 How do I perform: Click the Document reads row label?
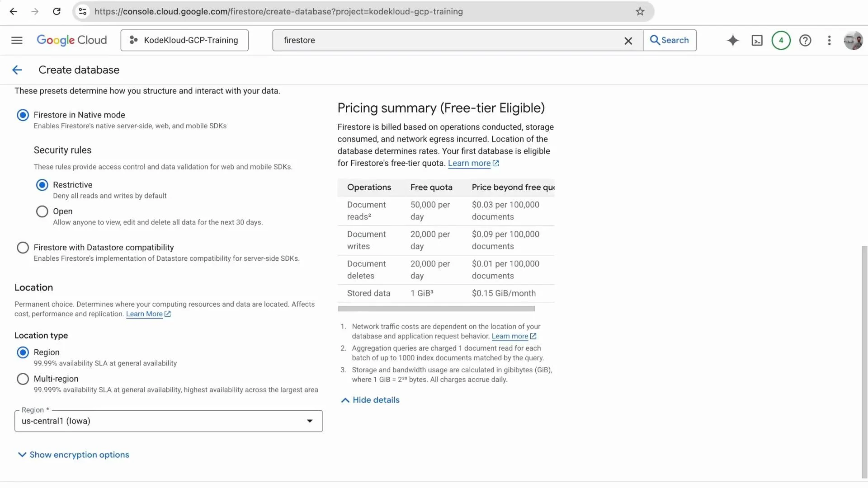coord(366,211)
